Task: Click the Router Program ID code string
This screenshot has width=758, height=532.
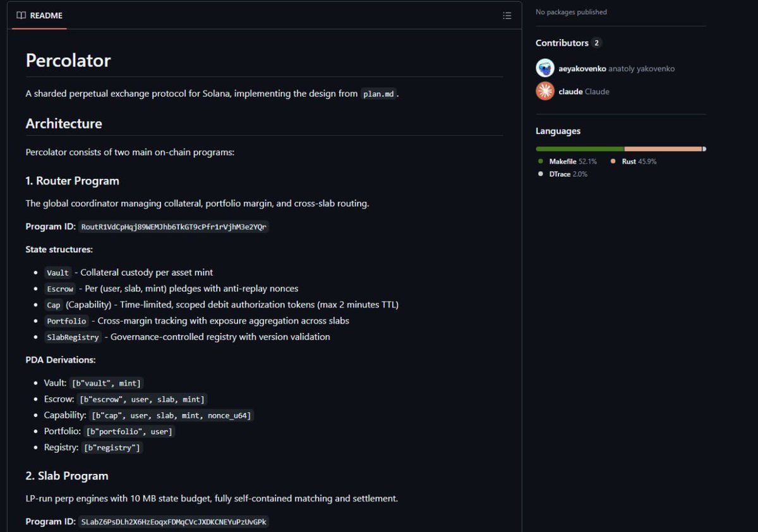Action: pos(174,227)
